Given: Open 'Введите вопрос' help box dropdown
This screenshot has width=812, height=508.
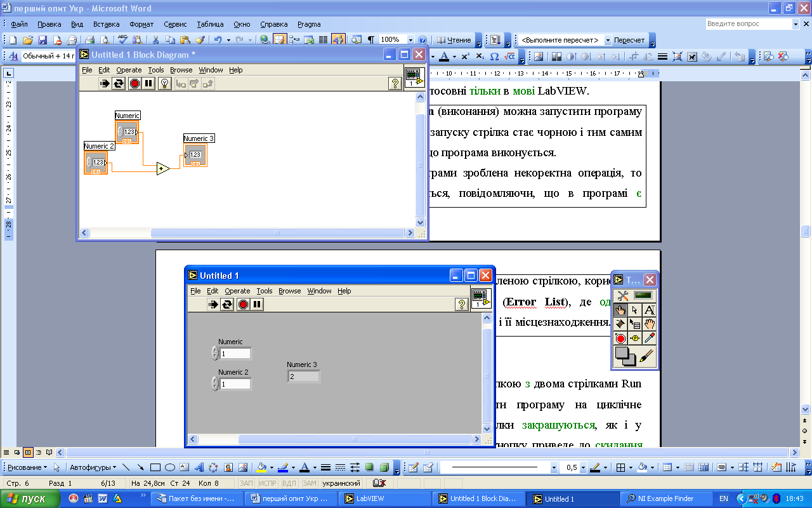Looking at the screenshot, I should (x=796, y=23).
